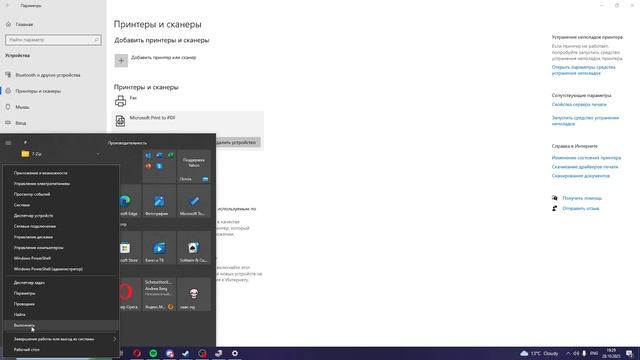Open Принтеры и сканеры sidebar section
640x360 pixels.
[x=53, y=91]
